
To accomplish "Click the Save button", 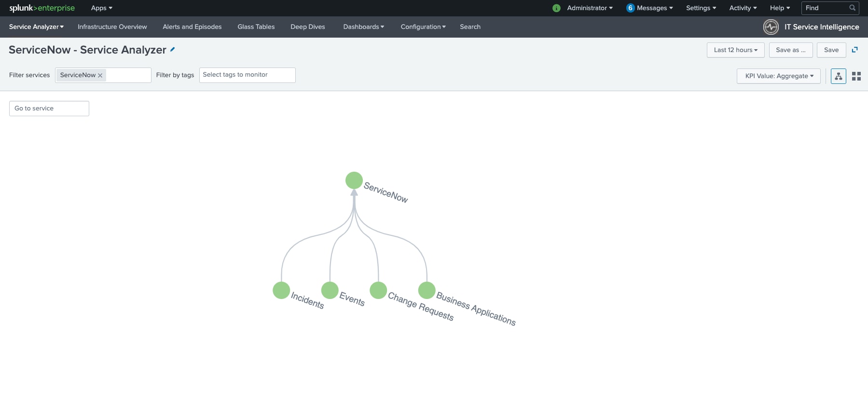I will click(831, 50).
